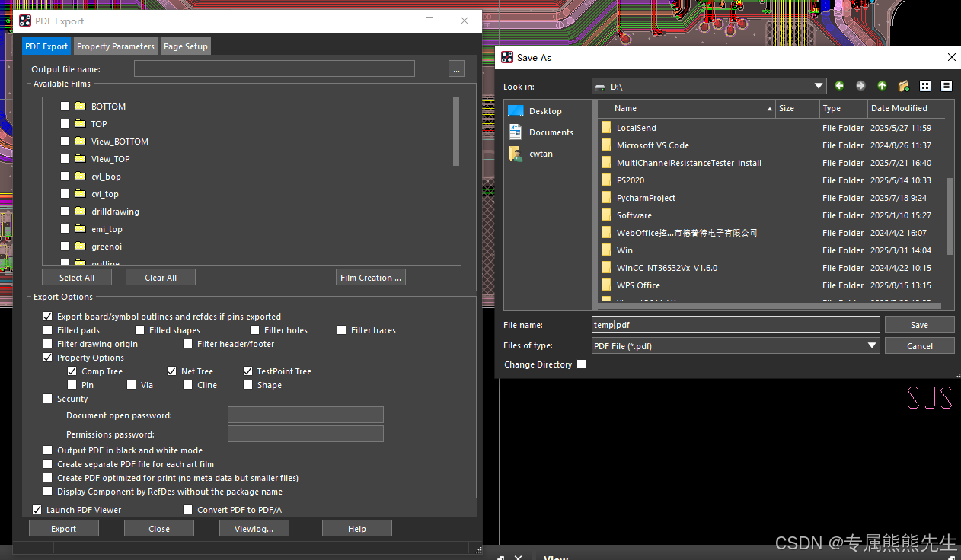The width and height of the screenshot is (961, 560).
Task: Sort by Date Modified column header
Action: click(906, 108)
